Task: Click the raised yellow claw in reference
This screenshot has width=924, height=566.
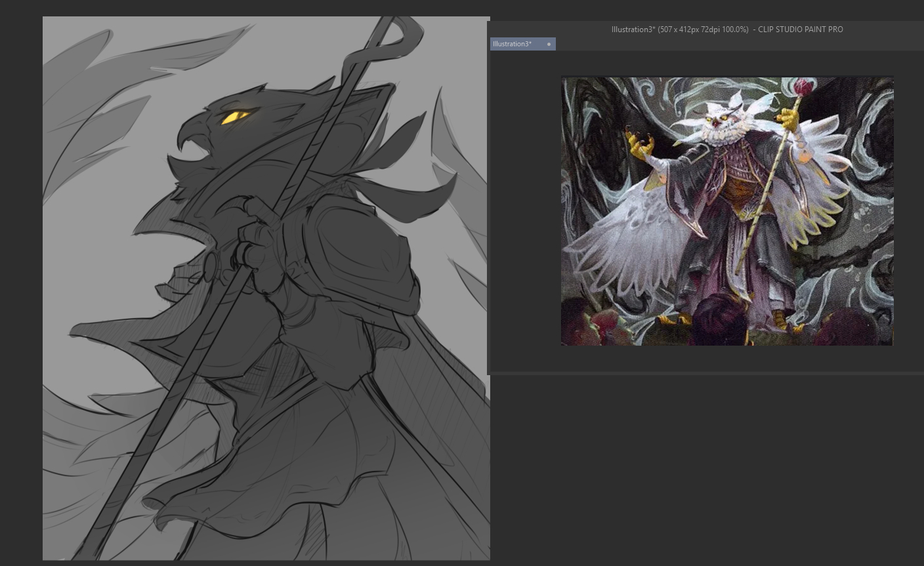Action: (639, 145)
